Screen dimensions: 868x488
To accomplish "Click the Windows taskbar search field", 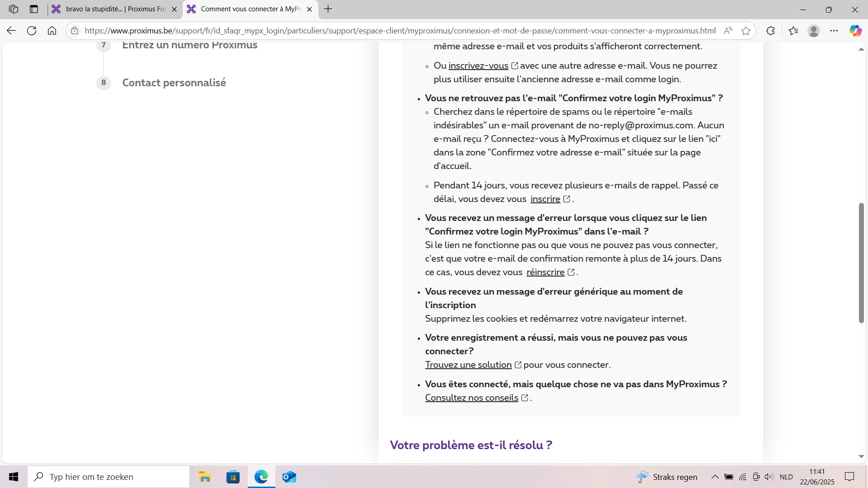I will (108, 477).
